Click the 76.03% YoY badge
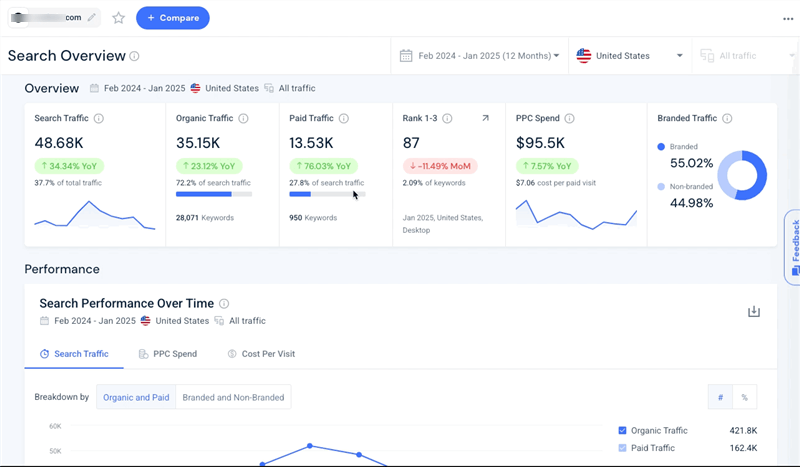The height and width of the screenshot is (467, 800). 323,166
